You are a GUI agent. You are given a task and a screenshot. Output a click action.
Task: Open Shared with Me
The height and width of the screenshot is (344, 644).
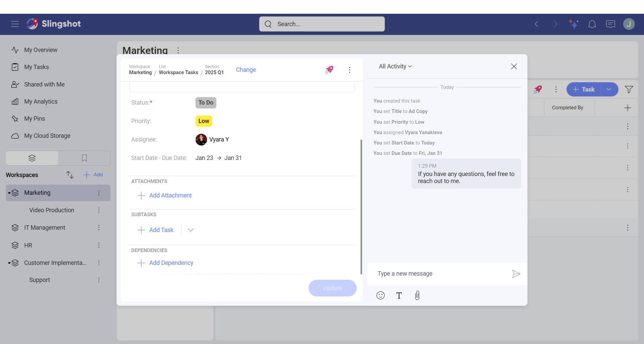coord(44,84)
